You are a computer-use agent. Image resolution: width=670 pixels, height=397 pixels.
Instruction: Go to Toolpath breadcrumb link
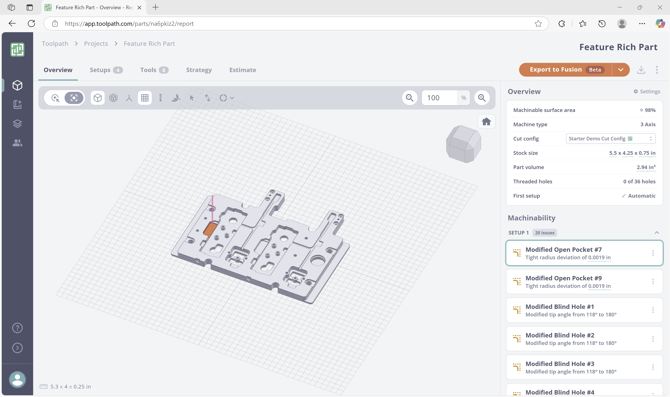click(55, 44)
